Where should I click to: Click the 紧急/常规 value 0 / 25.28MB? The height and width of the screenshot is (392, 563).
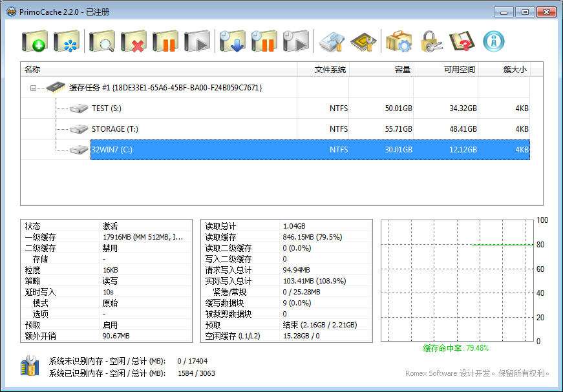(x=302, y=292)
